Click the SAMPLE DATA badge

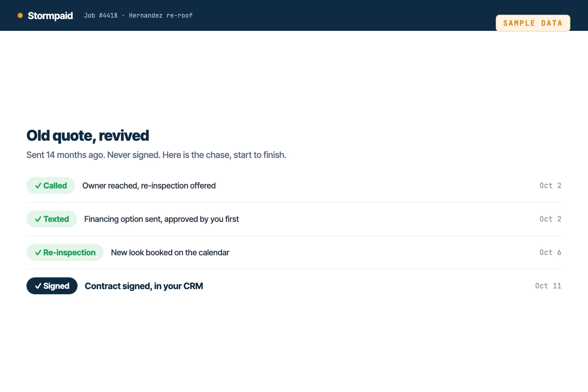[533, 23]
